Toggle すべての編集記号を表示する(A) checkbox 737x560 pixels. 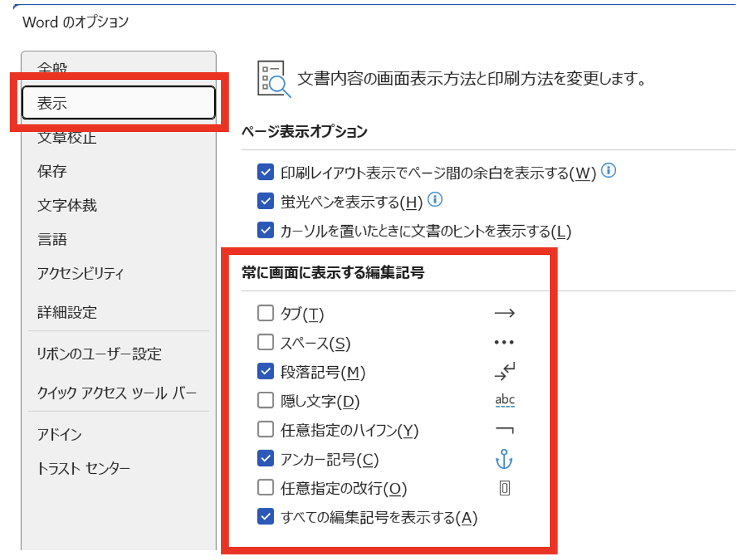click(x=266, y=517)
